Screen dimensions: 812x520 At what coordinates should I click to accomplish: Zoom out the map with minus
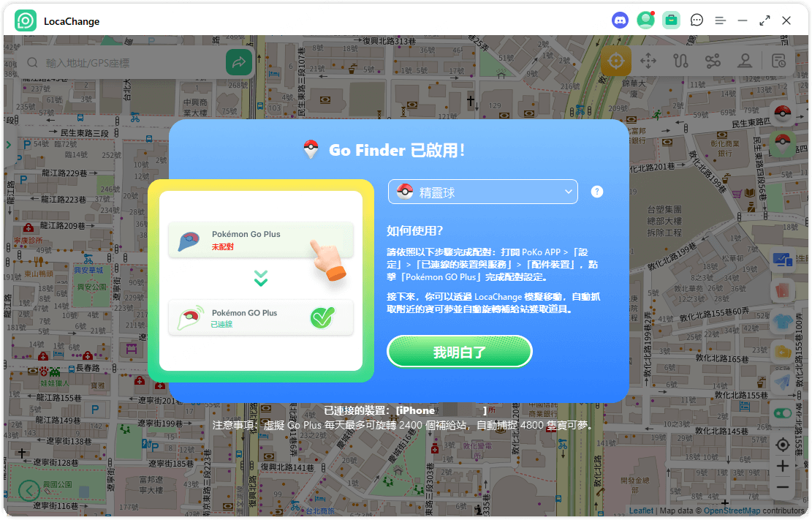click(x=783, y=487)
